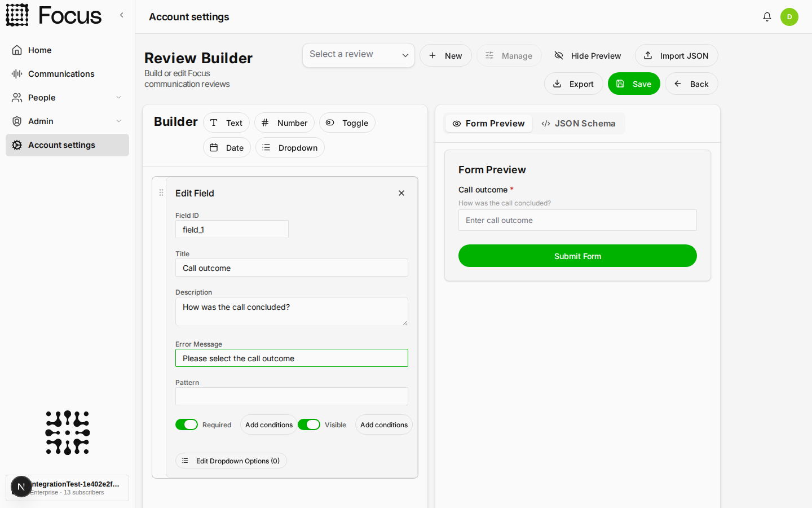Expand the Admin menu
The image size is (812, 508).
click(x=67, y=121)
